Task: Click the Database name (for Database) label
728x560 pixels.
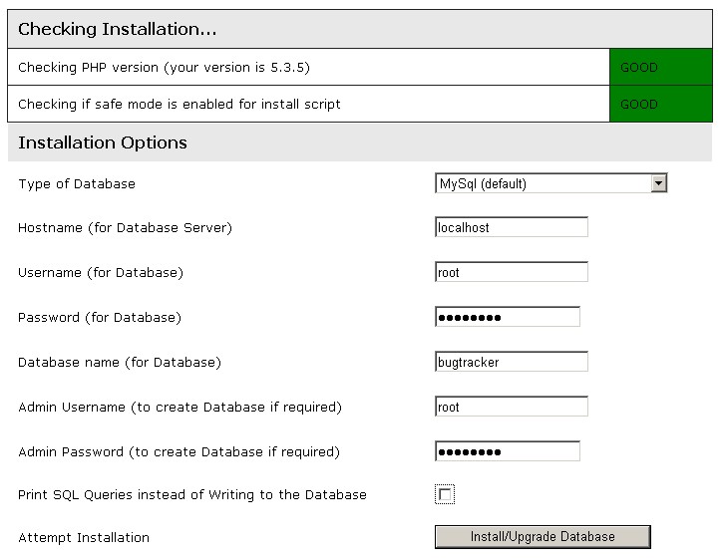Action: (x=120, y=362)
